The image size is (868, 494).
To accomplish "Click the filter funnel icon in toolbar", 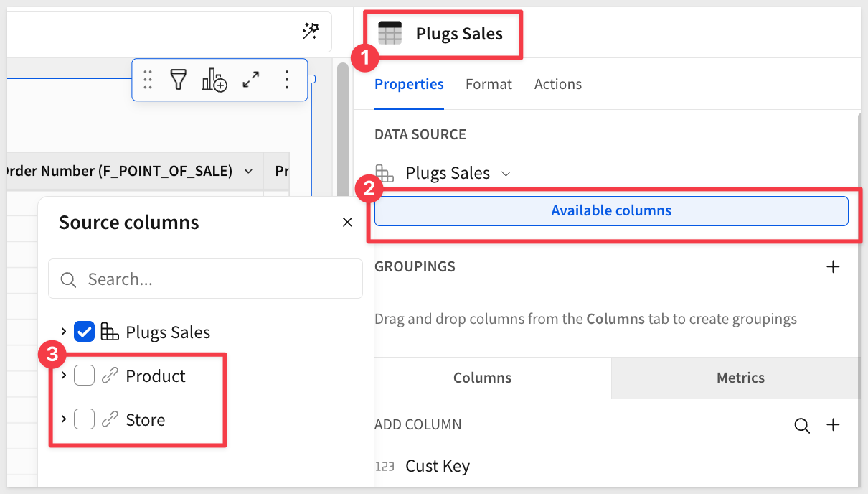I will pyautogui.click(x=178, y=80).
